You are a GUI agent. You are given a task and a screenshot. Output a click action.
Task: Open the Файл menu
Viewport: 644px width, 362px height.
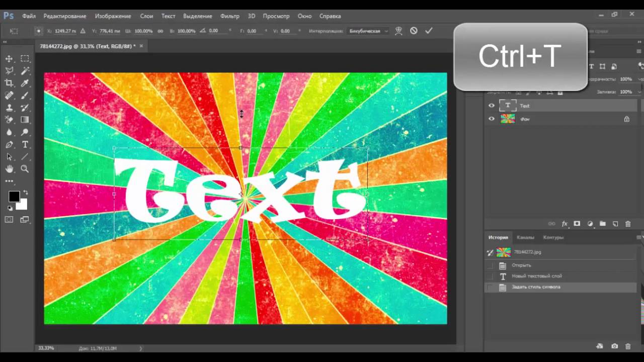[x=29, y=16]
